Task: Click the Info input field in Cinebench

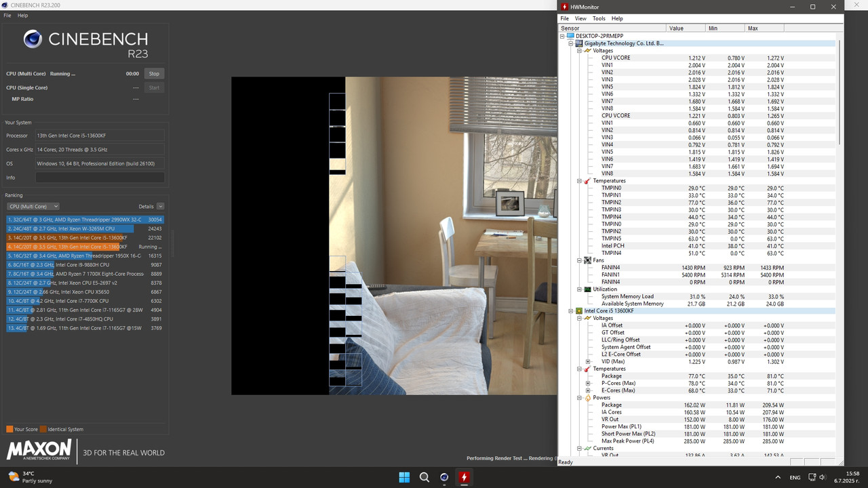Action: pos(100,178)
